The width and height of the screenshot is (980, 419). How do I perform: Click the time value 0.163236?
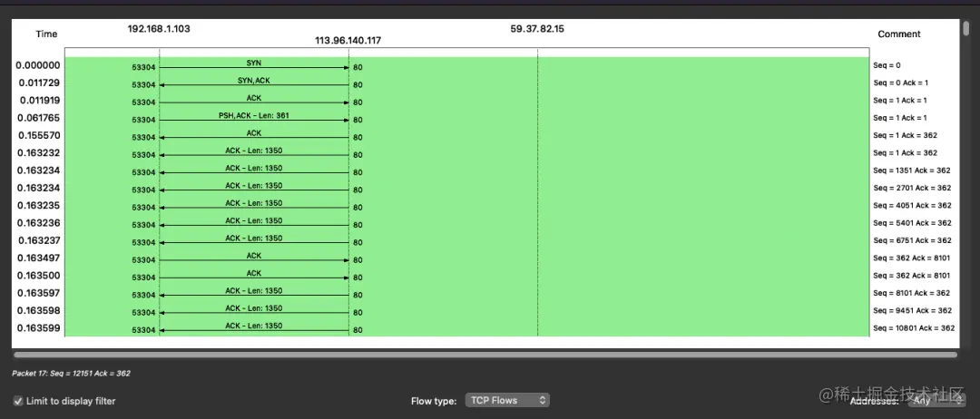(x=39, y=222)
